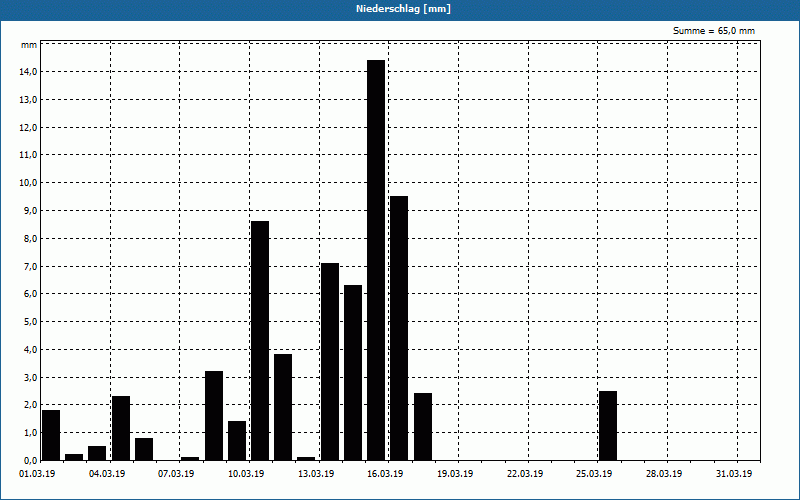800x500 pixels.
Task: Click the y-axis label "6,0"
Action: 31,294
